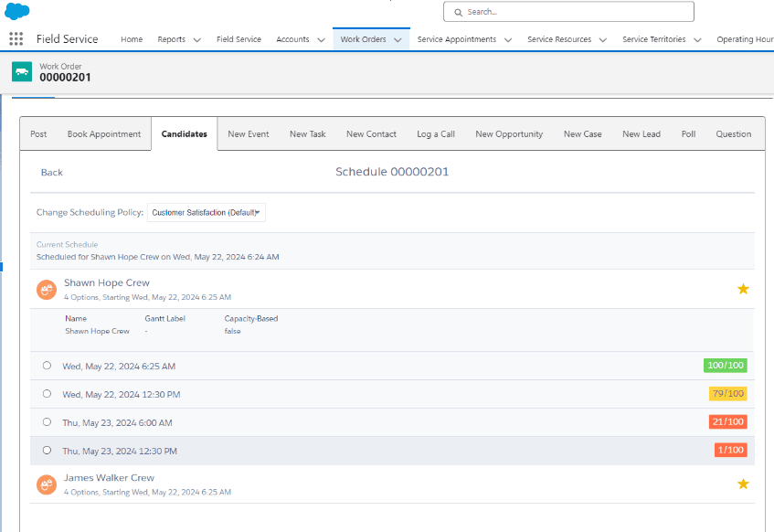Switch to the Book Appointment tab
Viewport: 774px width, 532px height.
[104, 134]
